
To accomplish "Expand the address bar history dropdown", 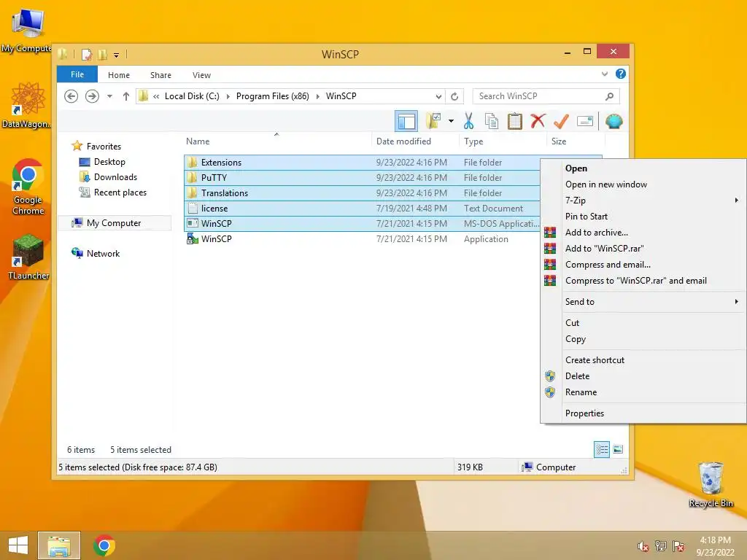I will click(x=438, y=97).
